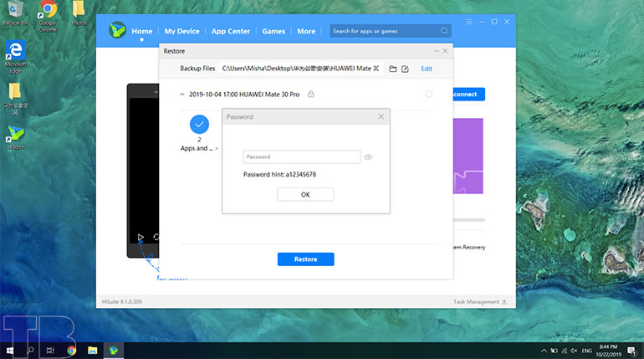644x359 pixels.
Task: Open the taskbar clock and date
Action: pyautogui.click(x=608, y=351)
